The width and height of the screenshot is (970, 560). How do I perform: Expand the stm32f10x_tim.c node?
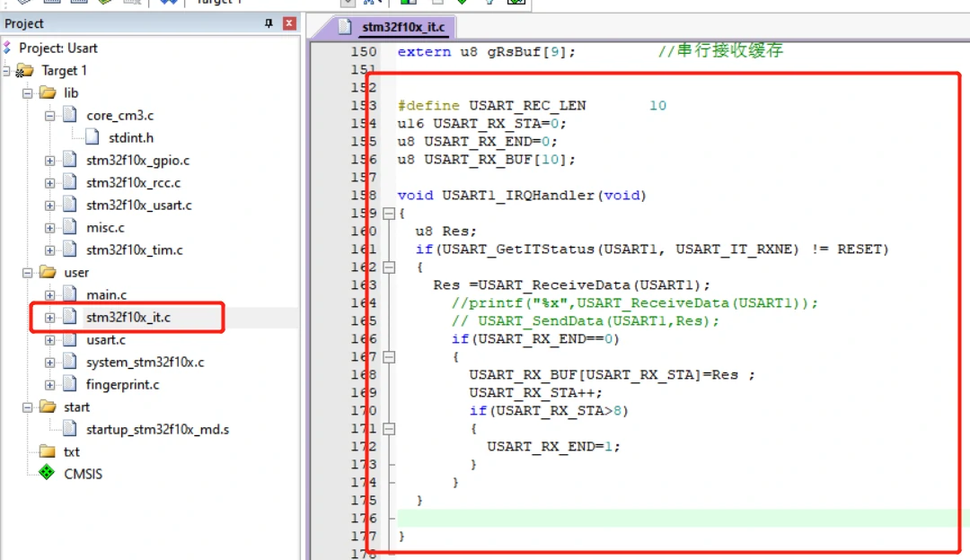[49, 250]
